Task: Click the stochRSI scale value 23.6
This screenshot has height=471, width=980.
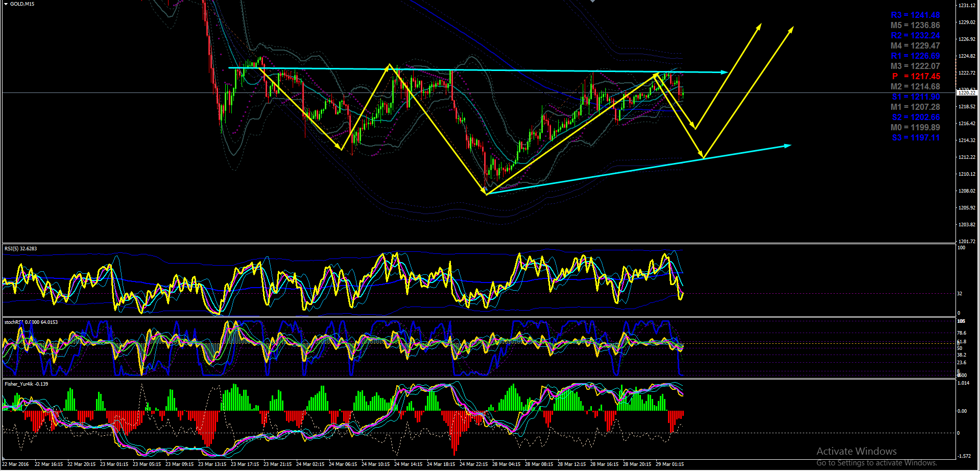Action: [x=962, y=363]
